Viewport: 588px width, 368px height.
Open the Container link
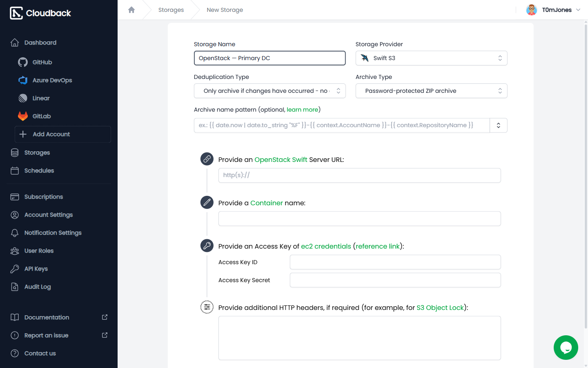point(267,203)
